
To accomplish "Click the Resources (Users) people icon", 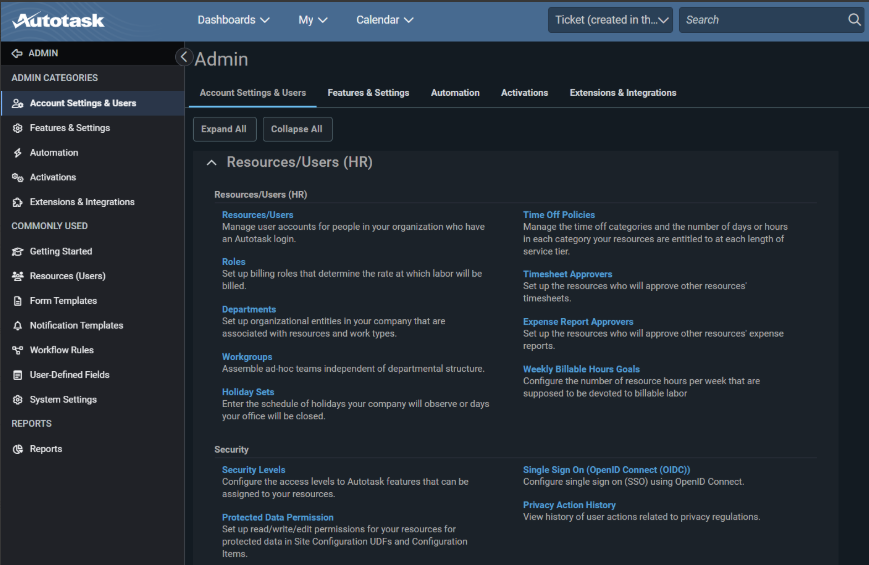I will [x=18, y=276].
